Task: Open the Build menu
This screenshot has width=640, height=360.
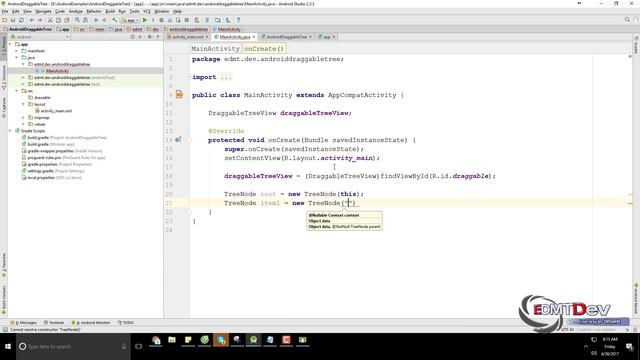Action: coord(110,11)
